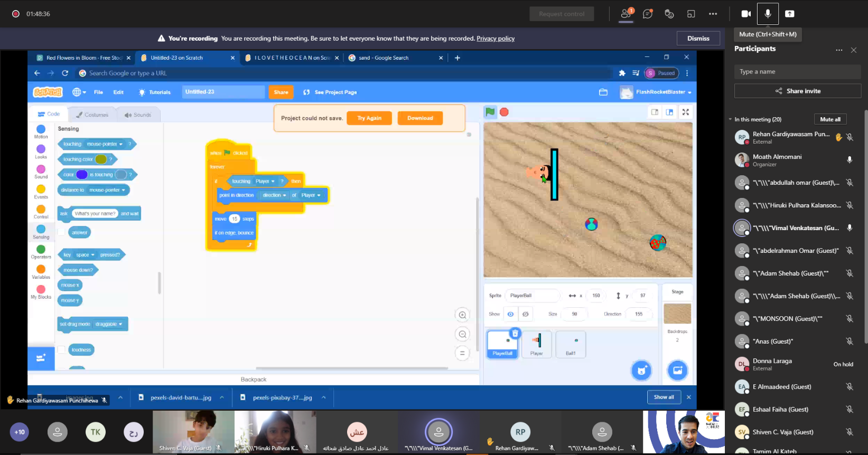Reset workspace zoom to default
Screen dimensions: 868x455
[x=462, y=353]
